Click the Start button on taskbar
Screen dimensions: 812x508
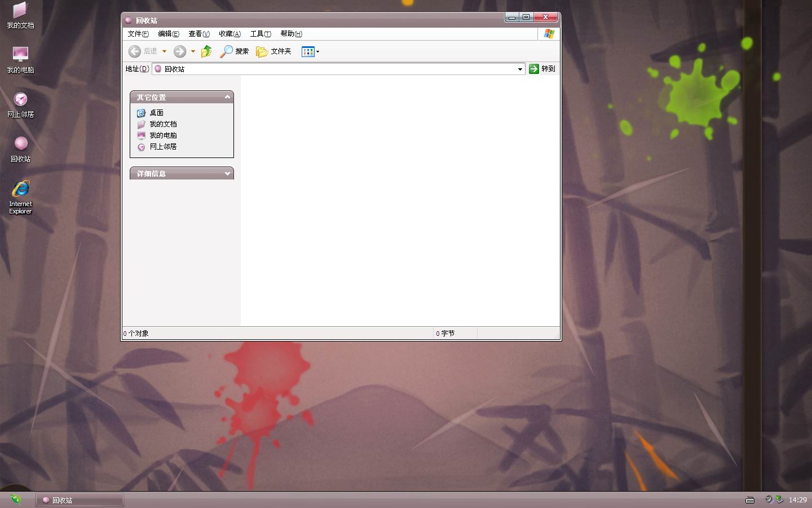click(x=15, y=499)
